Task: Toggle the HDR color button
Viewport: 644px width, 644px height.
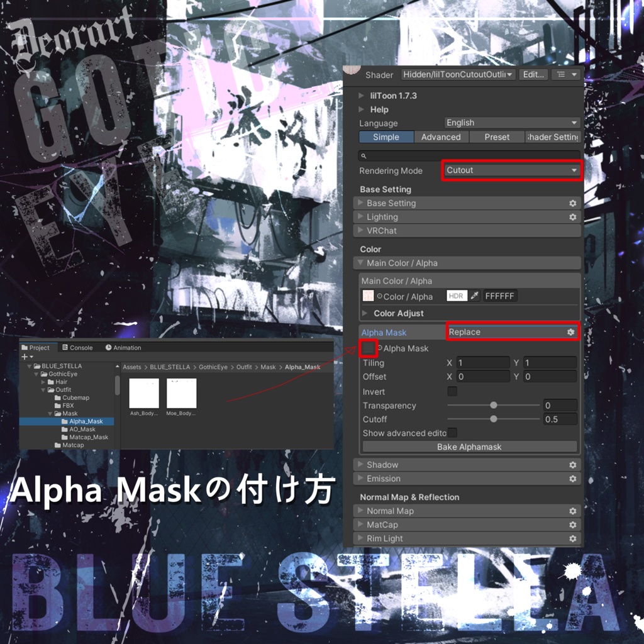Action: click(x=457, y=296)
